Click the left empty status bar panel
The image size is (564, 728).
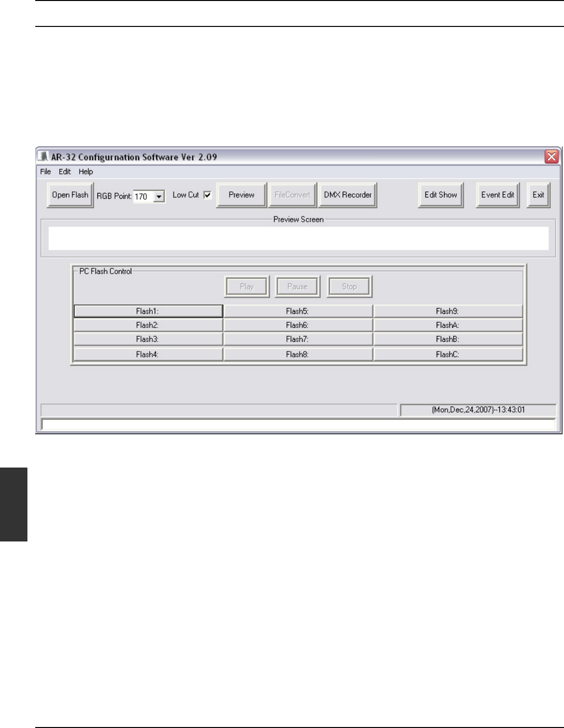click(x=219, y=410)
